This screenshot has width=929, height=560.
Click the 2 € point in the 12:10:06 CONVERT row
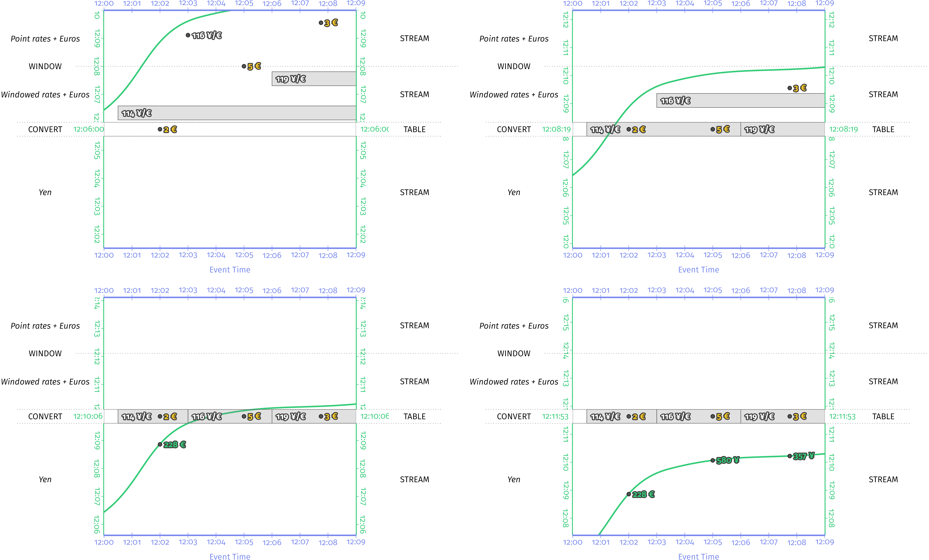tap(160, 416)
